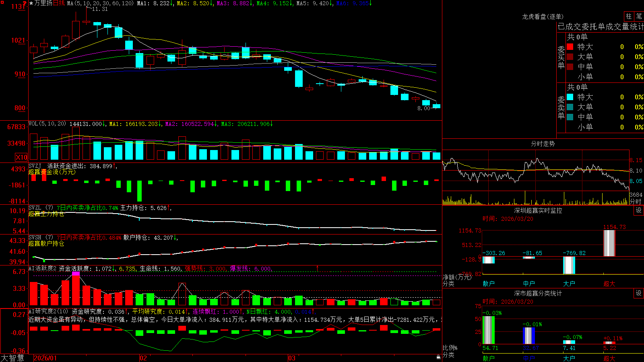Click the red question mark help icon
This screenshot has height=362, width=644.
coord(25,3)
